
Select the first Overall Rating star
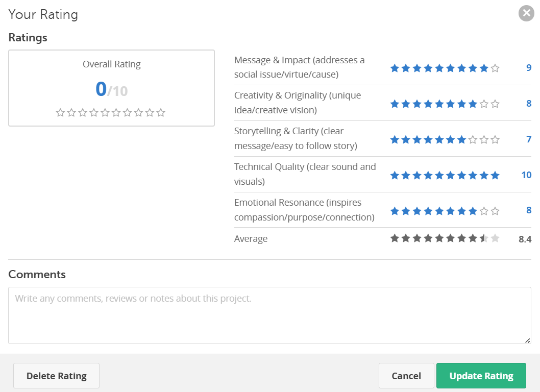click(x=60, y=113)
